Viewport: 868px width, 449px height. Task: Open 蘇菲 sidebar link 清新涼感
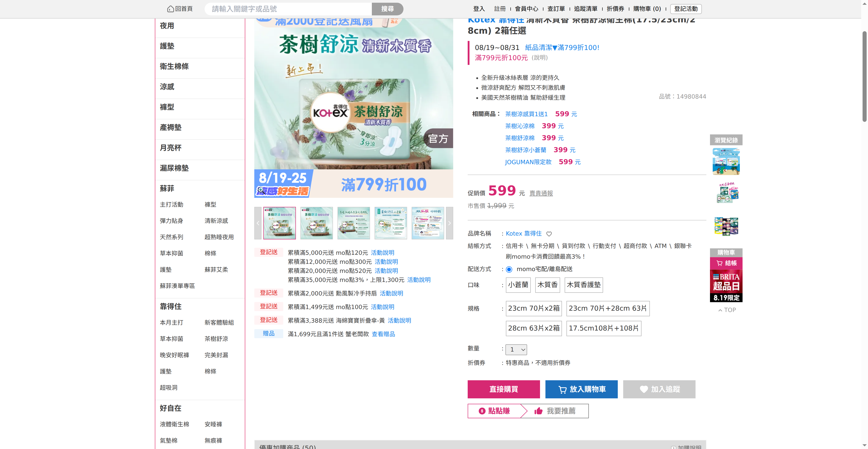(216, 221)
